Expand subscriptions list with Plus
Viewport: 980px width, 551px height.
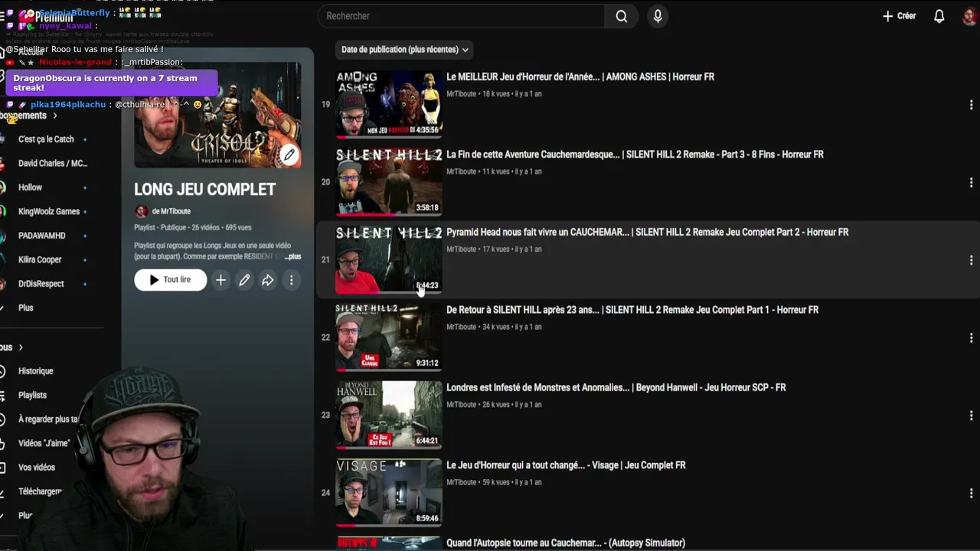[26, 308]
